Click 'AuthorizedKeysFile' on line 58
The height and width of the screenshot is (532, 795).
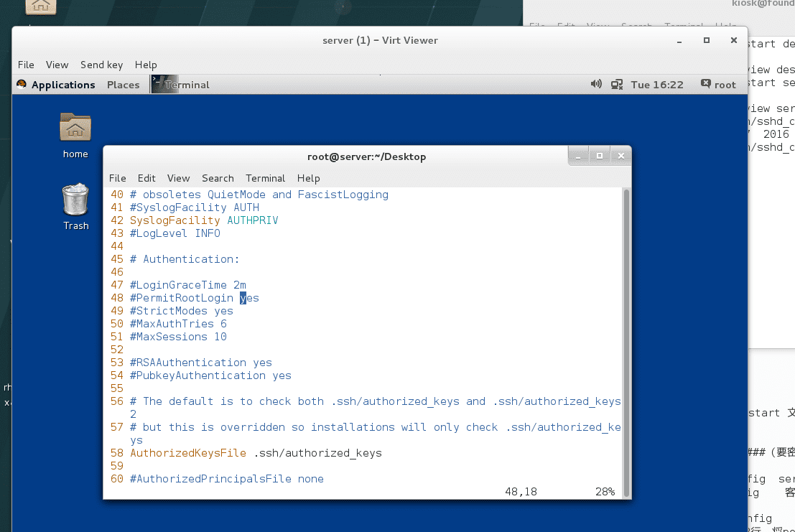coord(188,453)
